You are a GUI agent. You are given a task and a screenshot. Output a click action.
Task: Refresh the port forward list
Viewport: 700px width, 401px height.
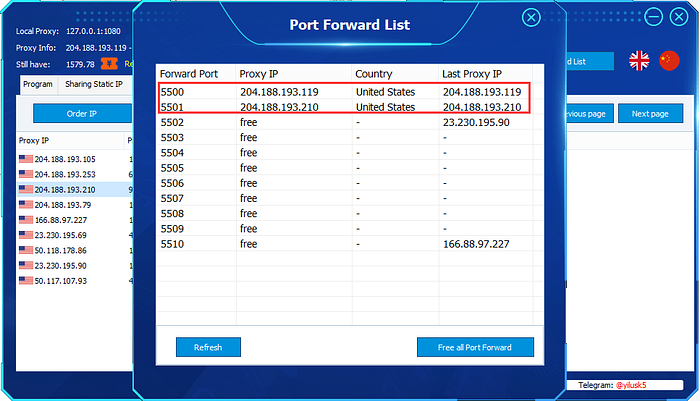pos(208,347)
